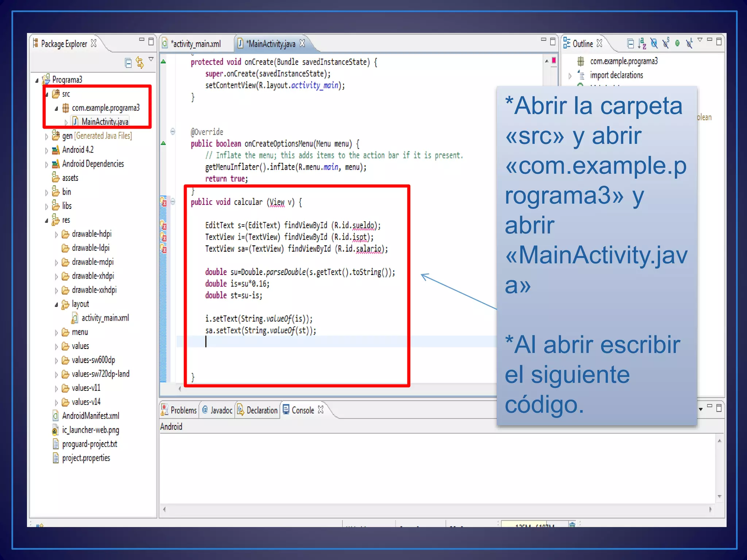
Task: Click the editor horizontal scroll left arrow
Action: click(x=180, y=389)
